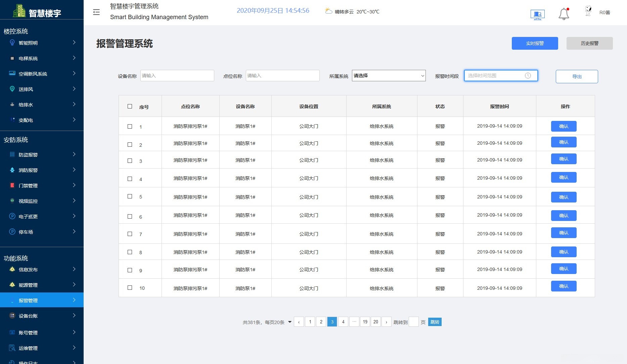Open the 门禁管理 menu item
This screenshot has height=364, width=627.
tap(42, 185)
